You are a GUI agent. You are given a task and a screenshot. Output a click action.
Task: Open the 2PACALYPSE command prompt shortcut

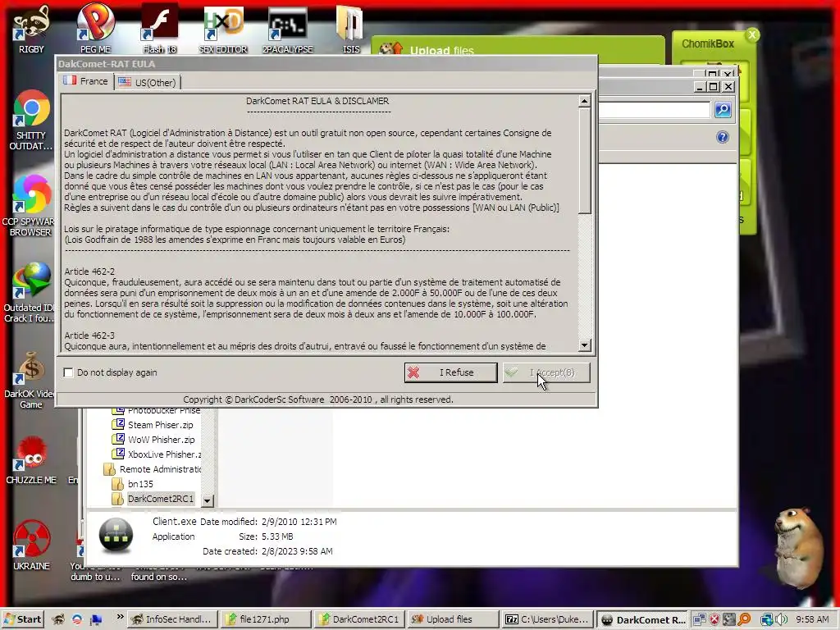tap(288, 30)
